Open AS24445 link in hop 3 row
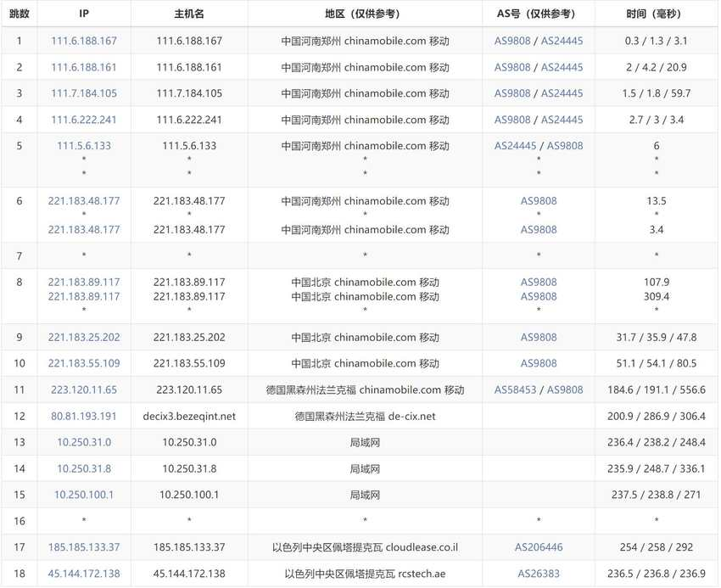This screenshot has width=721, height=588. click(x=562, y=93)
